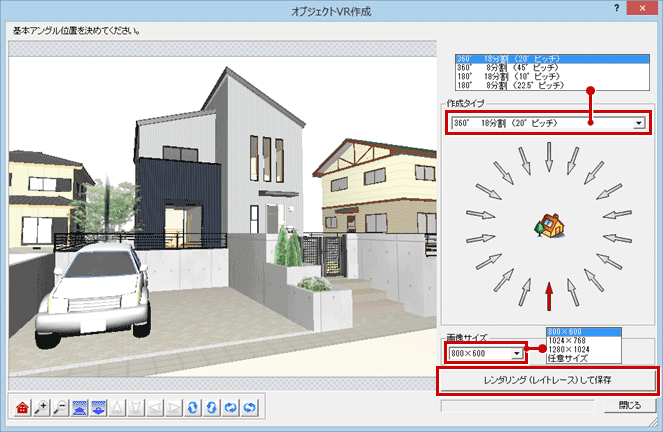
Task: Click the 閉じる button
Action: [630, 406]
